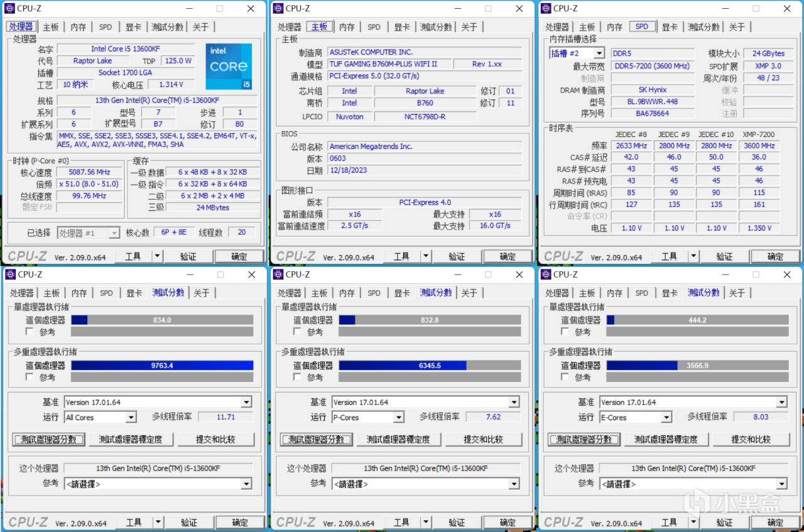
Task: Click the 9763.4 multi-thread score bar
Action: 162,366
